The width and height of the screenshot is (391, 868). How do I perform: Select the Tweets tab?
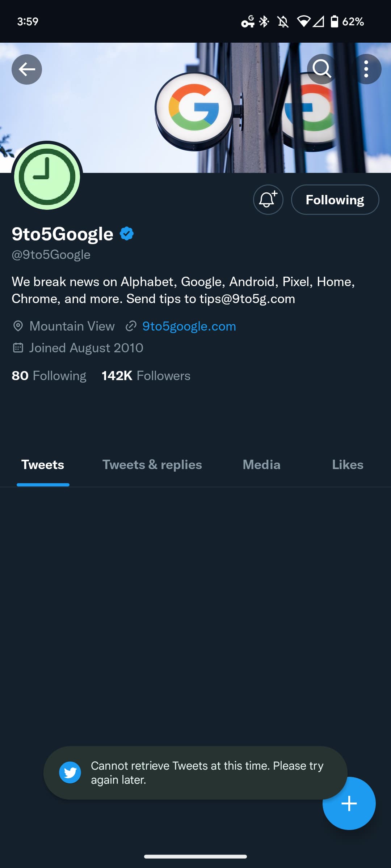coord(43,465)
